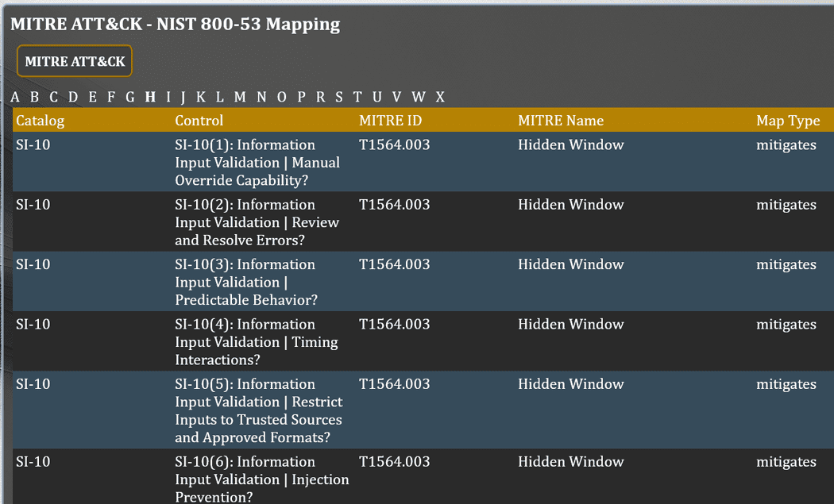Show entries starting with letter W

[419, 98]
